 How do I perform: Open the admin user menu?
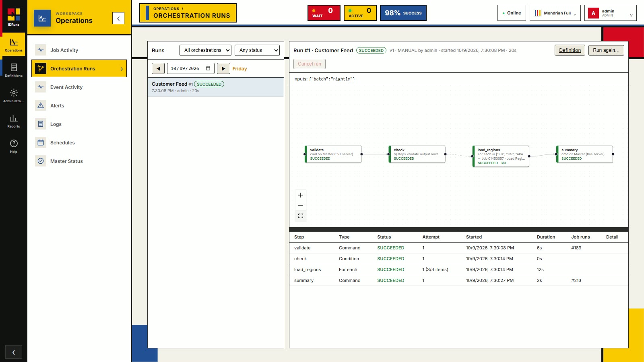[611, 13]
